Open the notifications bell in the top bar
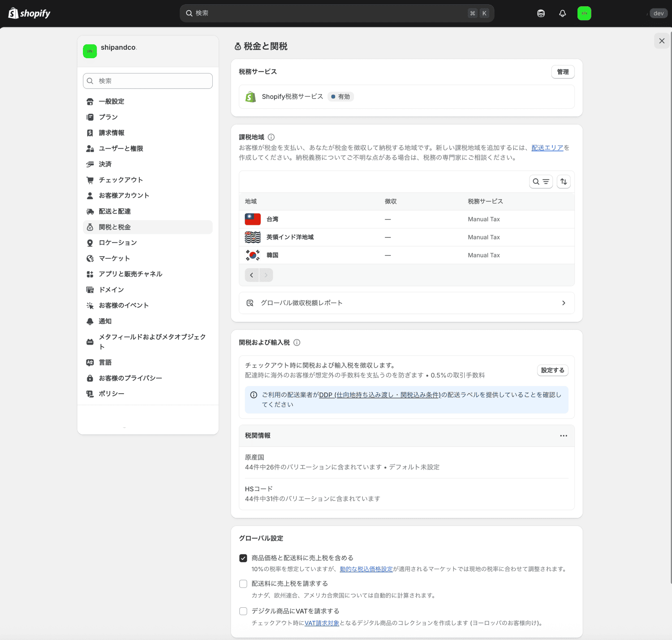 point(562,13)
